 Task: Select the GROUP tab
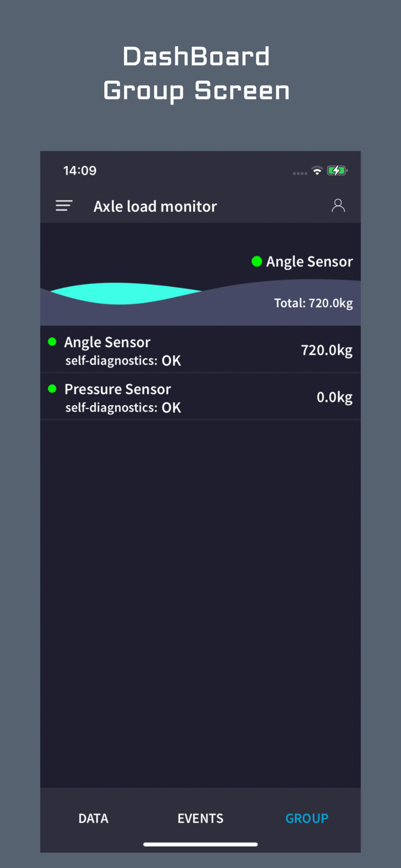(307, 818)
